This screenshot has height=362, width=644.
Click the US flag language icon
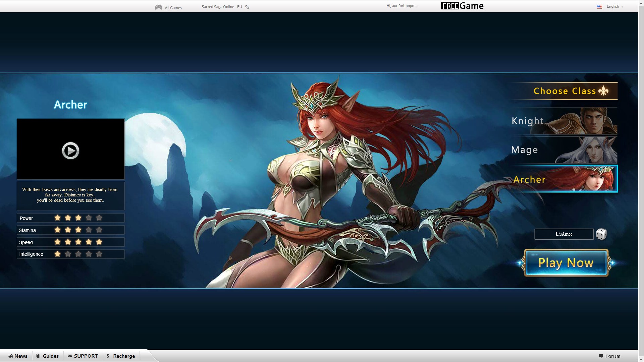[x=599, y=7]
